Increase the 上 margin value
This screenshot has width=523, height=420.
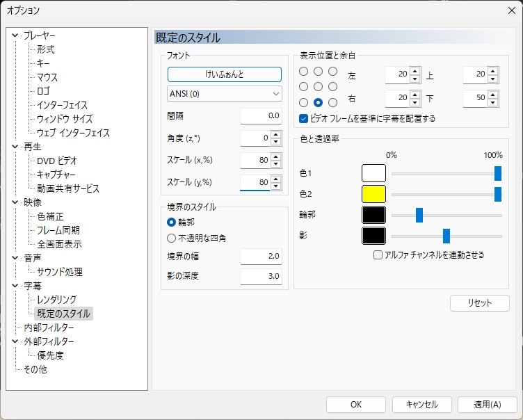pos(492,71)
